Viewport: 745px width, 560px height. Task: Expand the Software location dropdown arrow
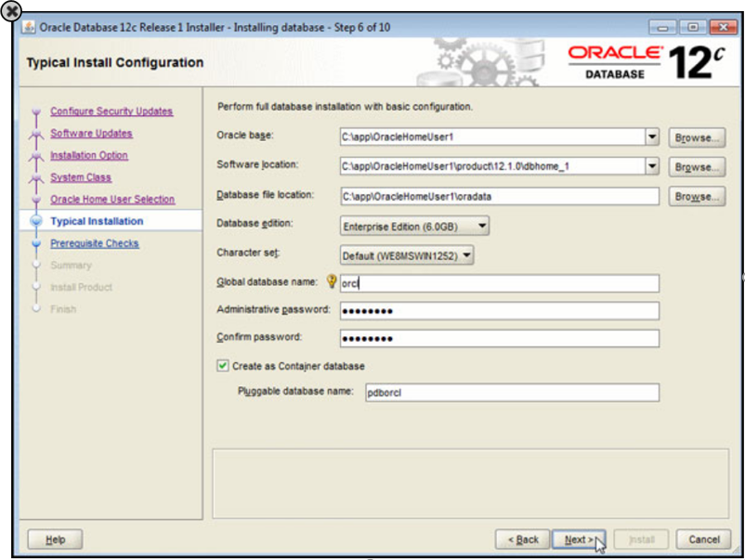click(652, 166)
